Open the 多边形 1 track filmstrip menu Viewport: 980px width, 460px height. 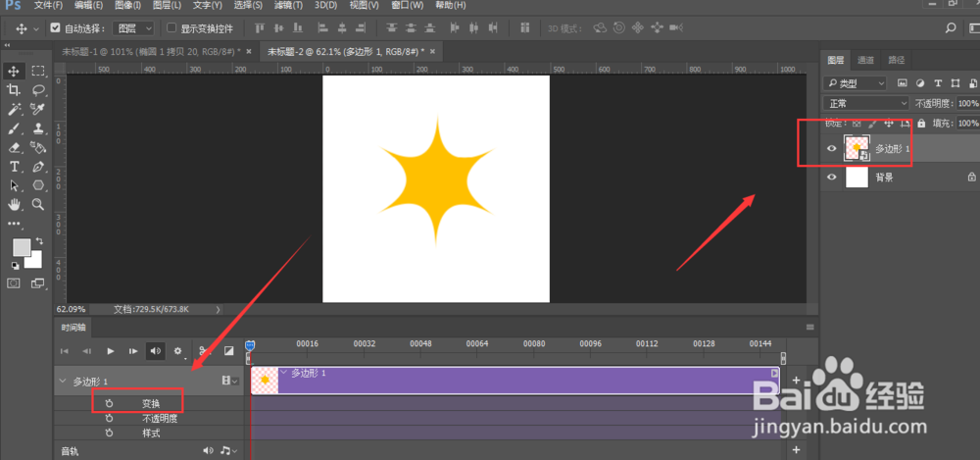point(228,381)
